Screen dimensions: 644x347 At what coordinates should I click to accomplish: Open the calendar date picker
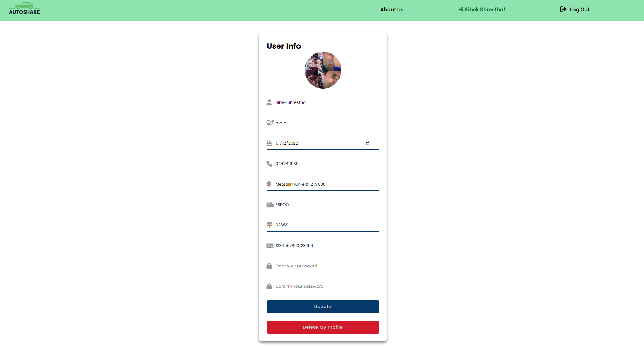click(368, 143)
